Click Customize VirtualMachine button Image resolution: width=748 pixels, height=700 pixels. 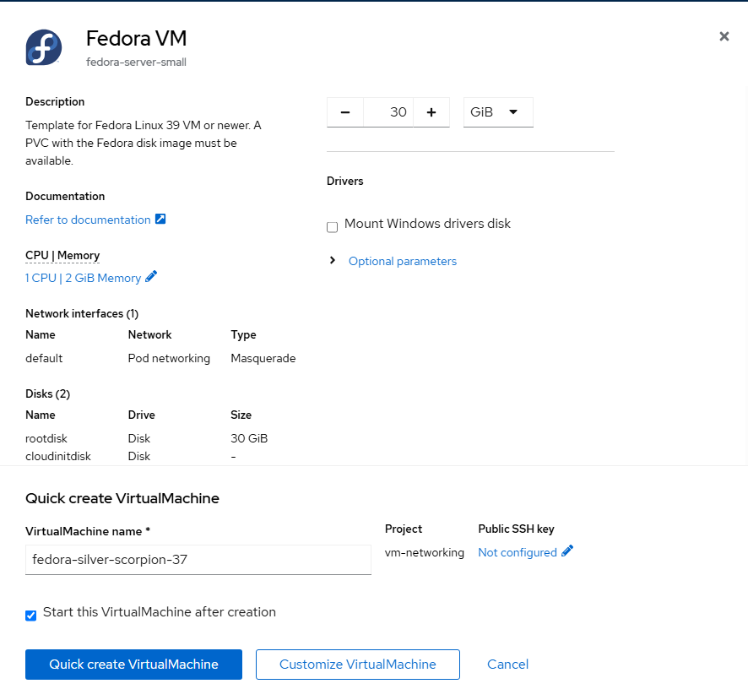click(358, 665)
